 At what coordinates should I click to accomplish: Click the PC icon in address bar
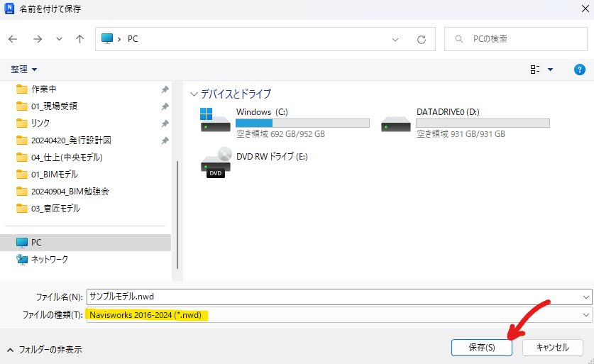[107, 38]
